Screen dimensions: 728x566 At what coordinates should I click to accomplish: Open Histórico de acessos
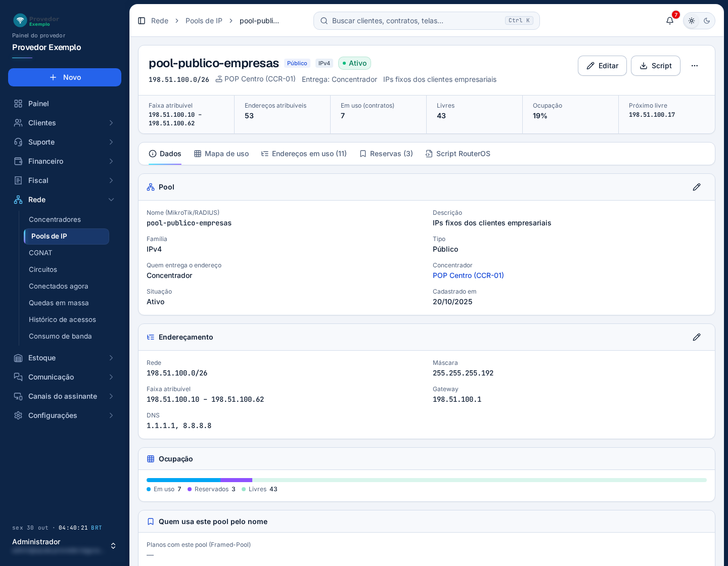pos(66,319)
